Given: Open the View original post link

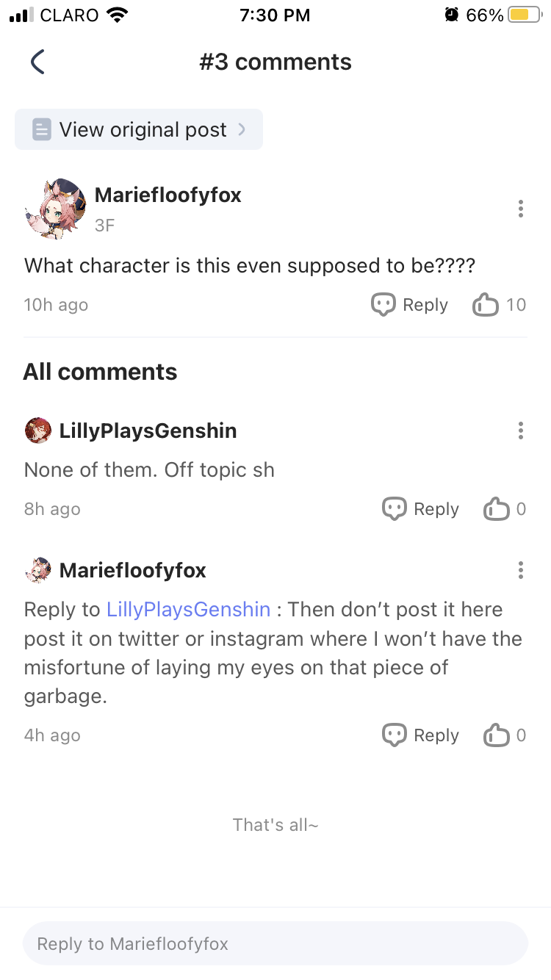Looking at the screenshot, I should coord(140,130).
